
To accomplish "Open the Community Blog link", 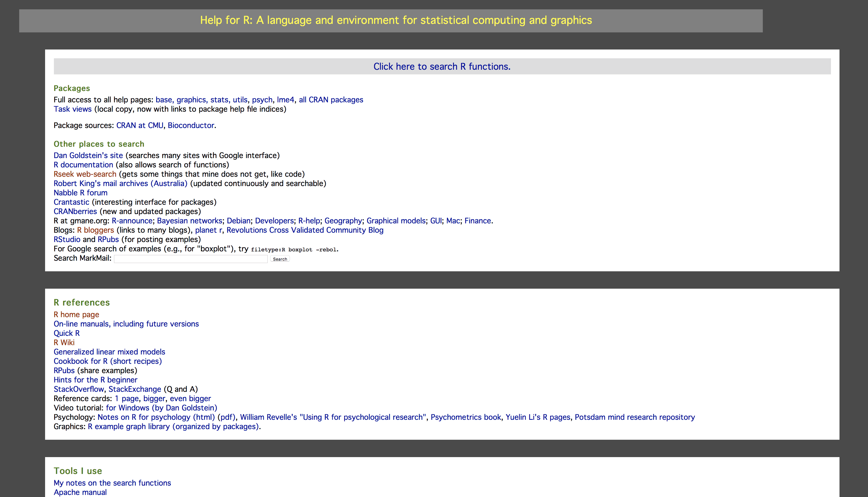I will [x=355, y=230].
